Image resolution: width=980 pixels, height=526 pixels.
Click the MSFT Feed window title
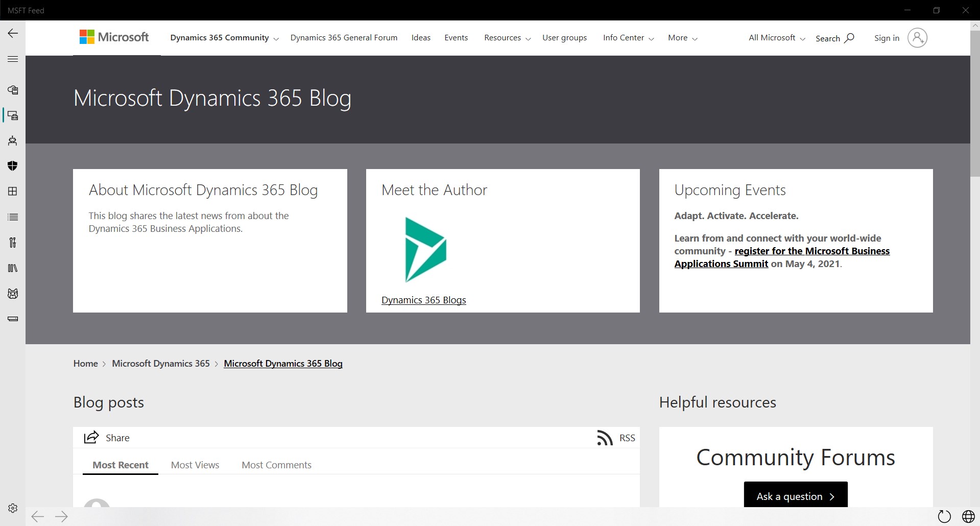tap(26, 10)
